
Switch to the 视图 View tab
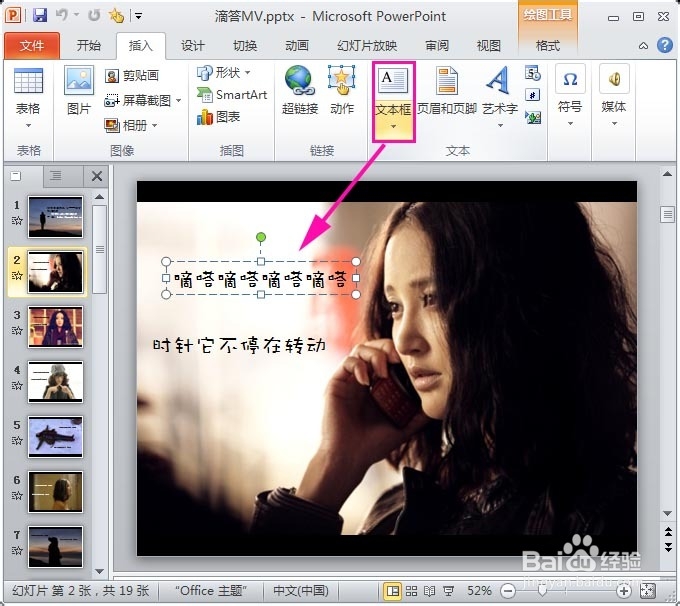[x=489, y=46]
